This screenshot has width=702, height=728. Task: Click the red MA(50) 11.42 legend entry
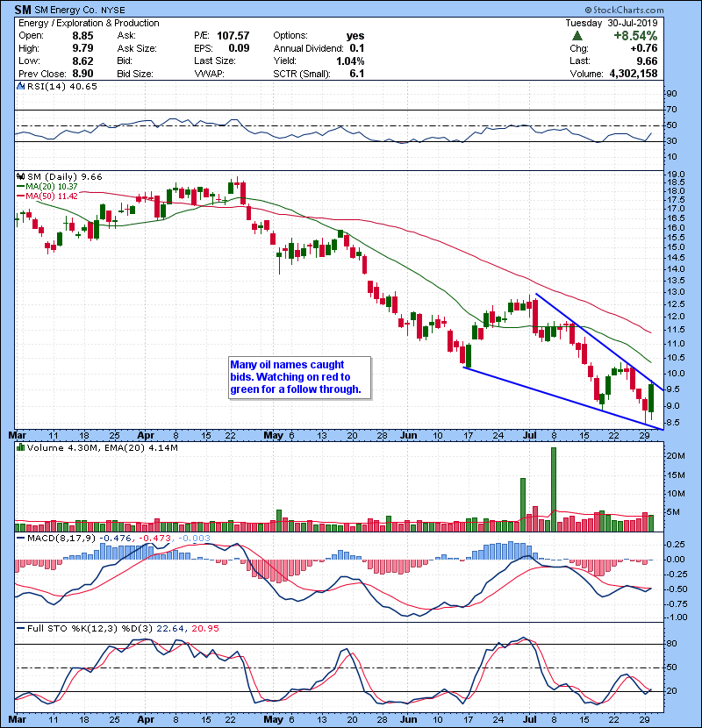48,196
